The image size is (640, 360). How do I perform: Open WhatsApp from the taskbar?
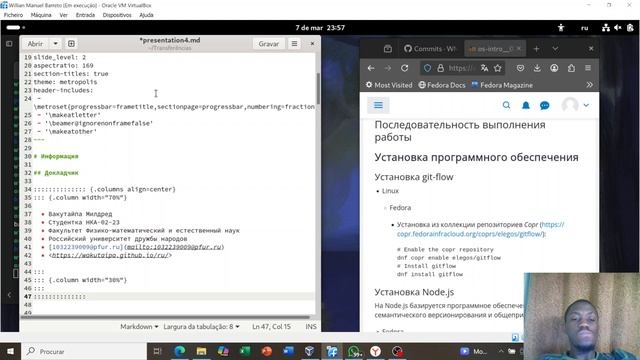354,351
